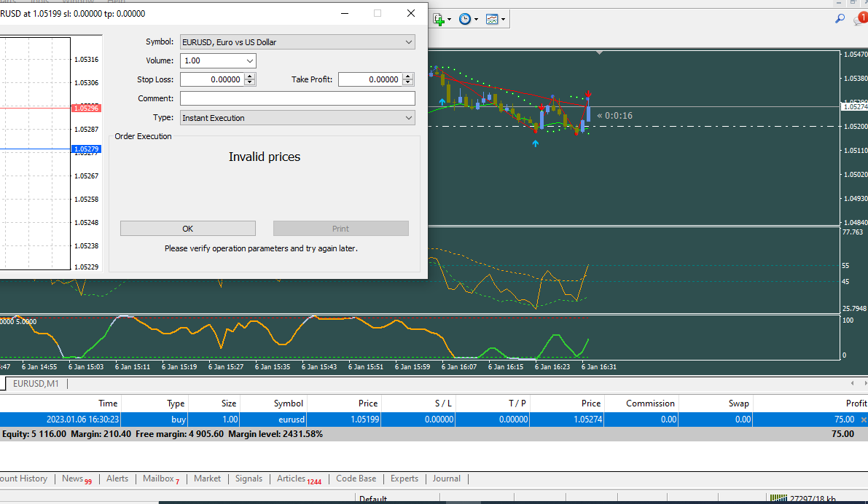This screenshot has width=868, height=504.
Task: Click the 75.00 profit cell
Action: pyautogui.click(x=844, y=420)
